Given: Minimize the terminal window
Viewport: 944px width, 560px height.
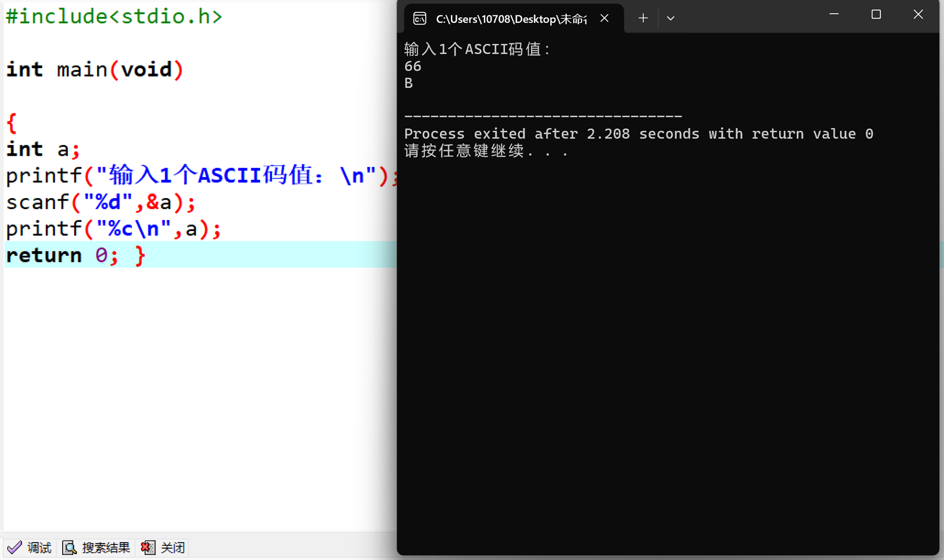Looking at the screenshot, I should pos(834,14).
